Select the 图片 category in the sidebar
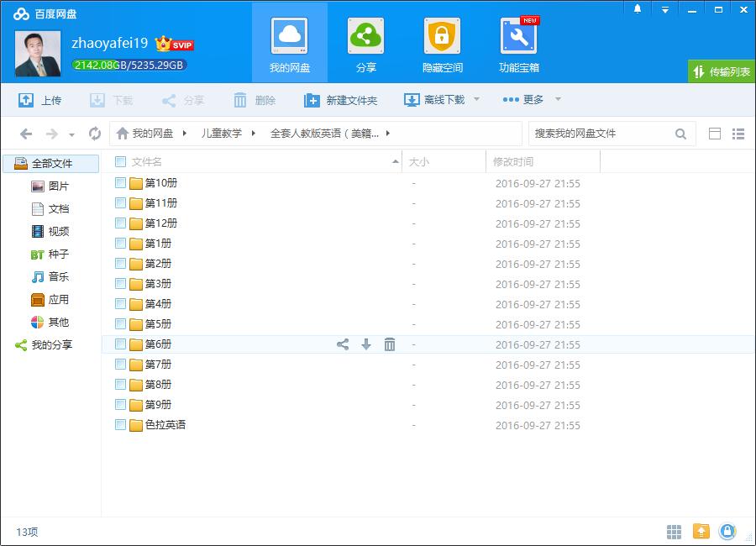This screenshot has height=546, width=756. 47,186
